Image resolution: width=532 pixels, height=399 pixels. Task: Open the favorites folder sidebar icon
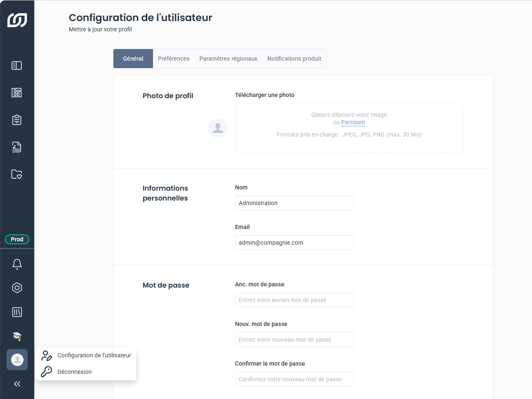pyautogui.click(x=17, y=175)
